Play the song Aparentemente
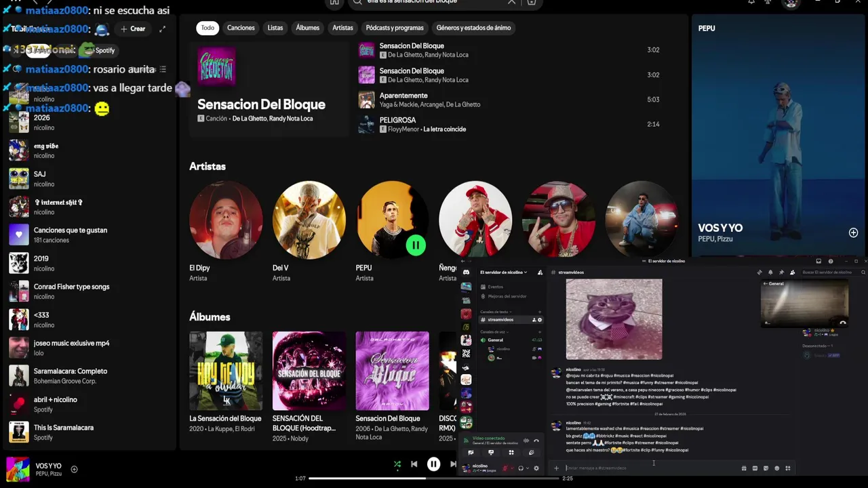The height and width of the screenshot is (488, 868). [509, 100]
